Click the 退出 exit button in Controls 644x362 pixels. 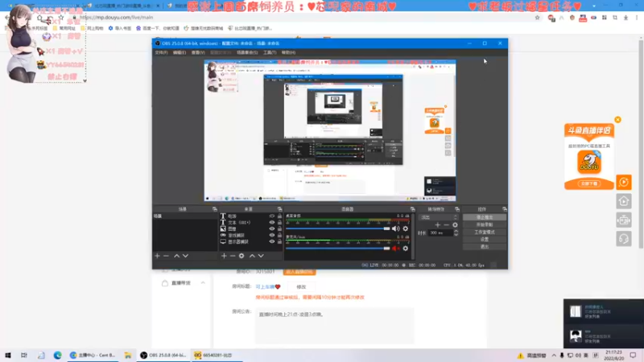485,247
